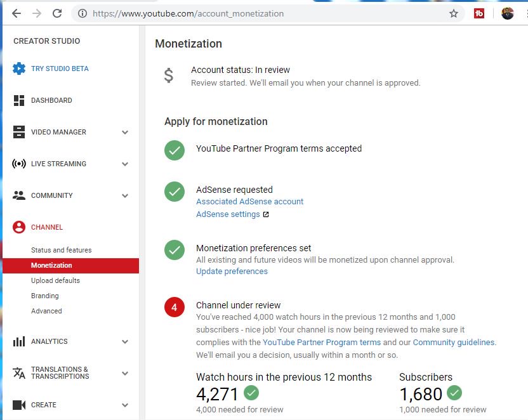Click the '4,271' watch hours value

(217, 394)
